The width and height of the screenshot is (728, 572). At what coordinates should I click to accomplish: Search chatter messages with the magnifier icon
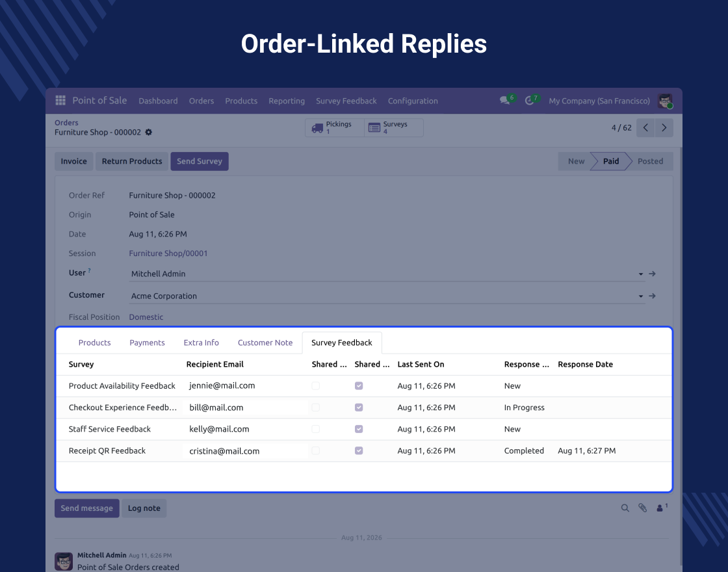coord(625,508)
